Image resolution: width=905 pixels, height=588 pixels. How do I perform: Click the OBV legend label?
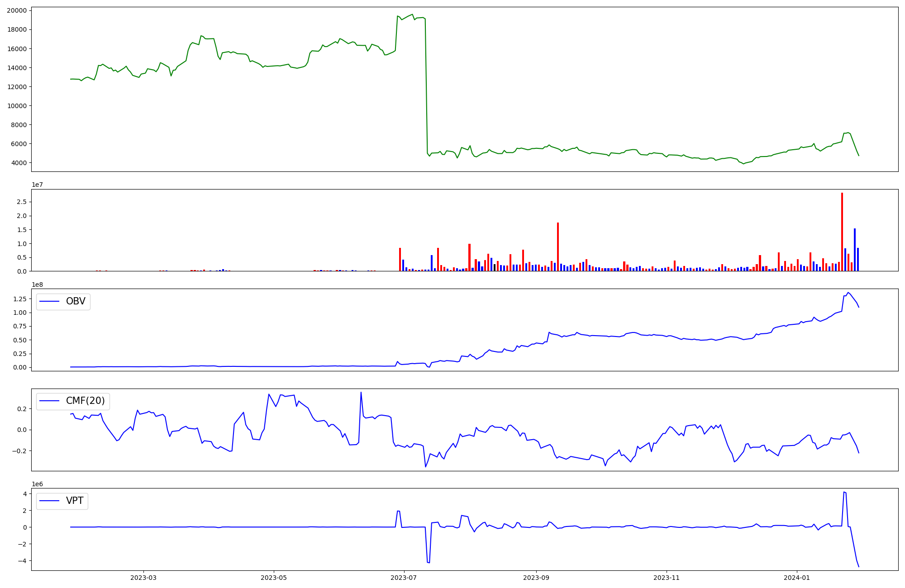pyautogui.click(x=76, y=301)
